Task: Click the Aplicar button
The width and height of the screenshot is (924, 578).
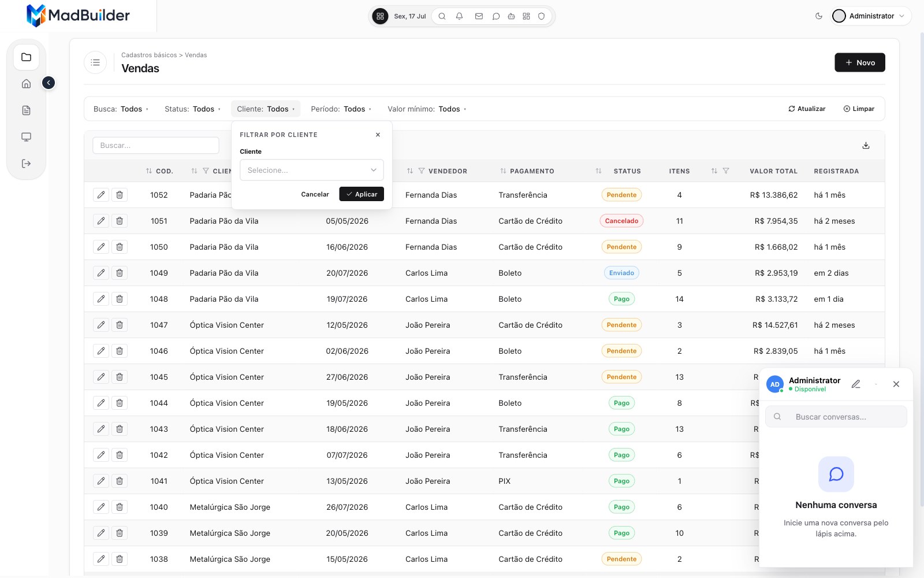Action: click(x=362, y=194)
